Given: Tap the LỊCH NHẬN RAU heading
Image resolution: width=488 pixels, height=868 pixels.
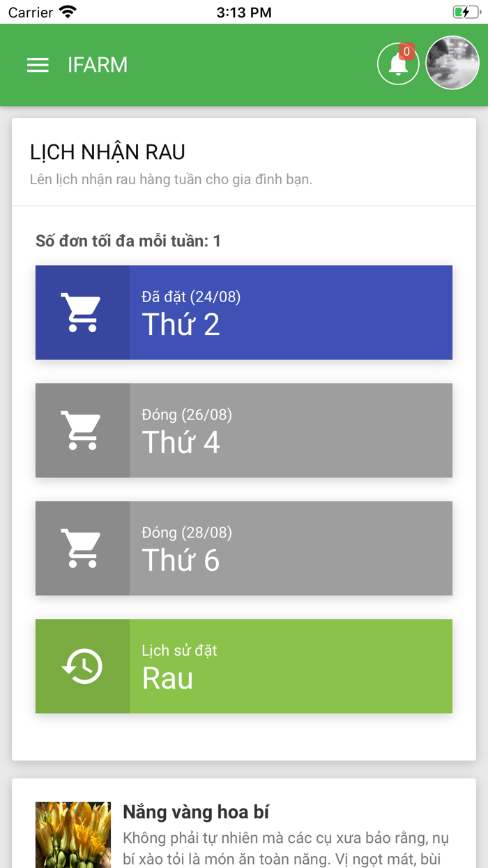Looking at the screenshot, I should pyautogui.click(x=107, y=152).
